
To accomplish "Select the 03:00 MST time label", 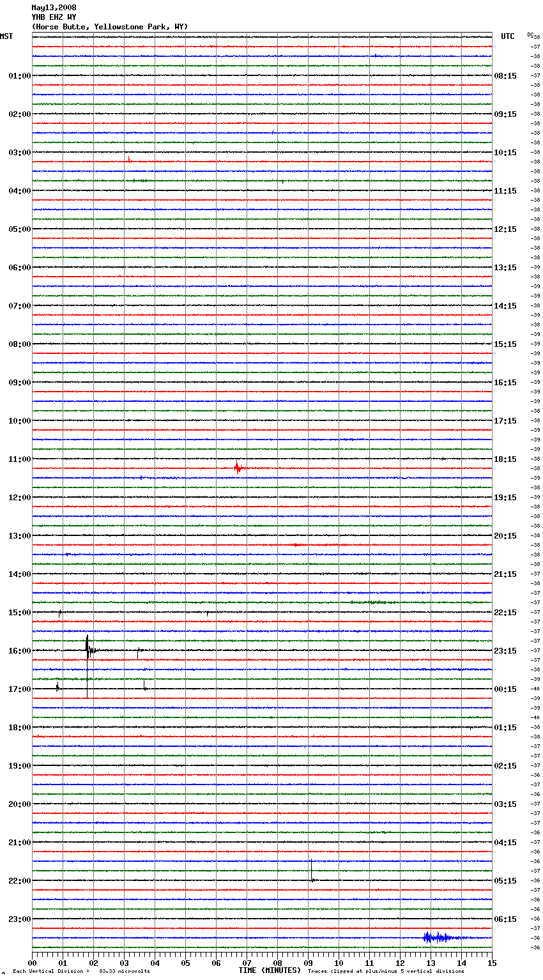I will pos(20,153).
